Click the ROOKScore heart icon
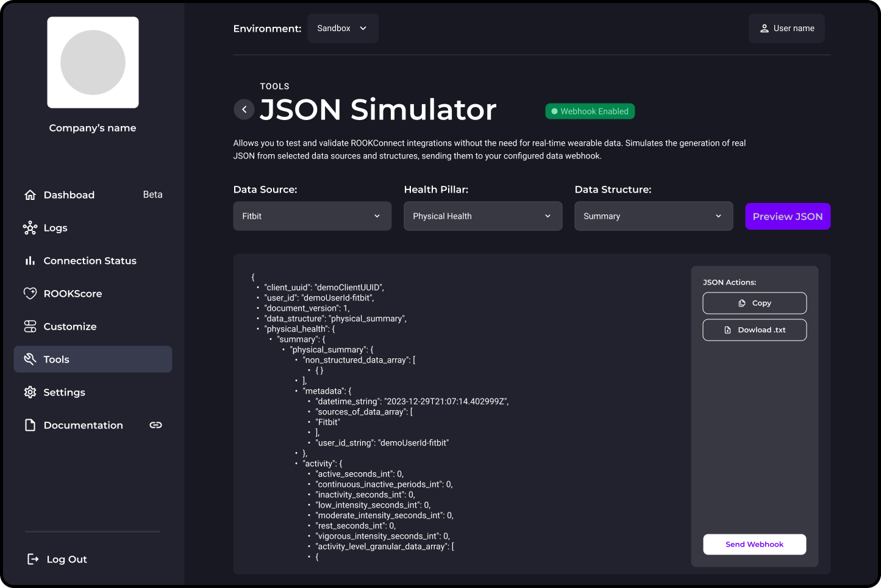The height and width of the screenshot is (588, 881). [x=30, y=293]
